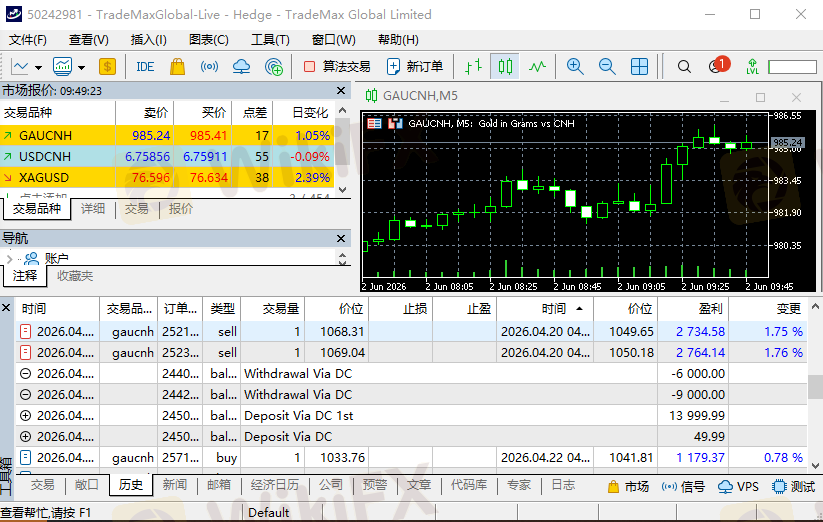Switch to line chart mode
The image size is (823, 522).
click(x=537, y=67)
